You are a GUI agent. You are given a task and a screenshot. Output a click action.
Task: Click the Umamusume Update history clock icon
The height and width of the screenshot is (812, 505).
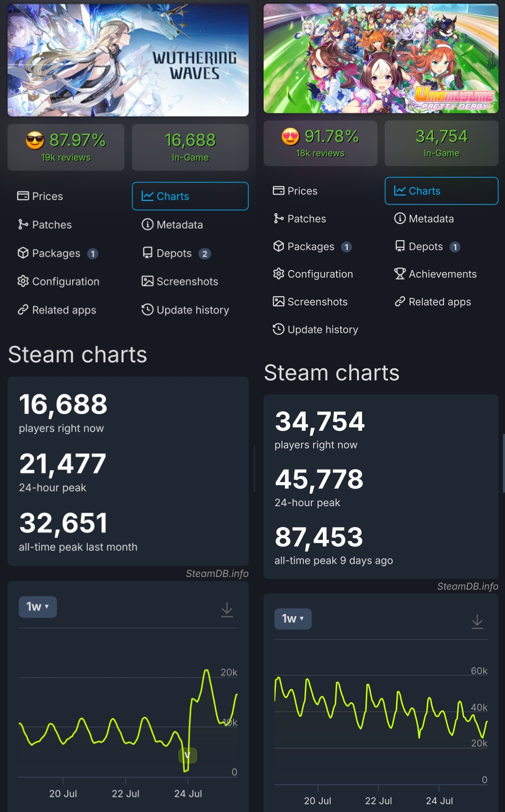tap(278, 329)
